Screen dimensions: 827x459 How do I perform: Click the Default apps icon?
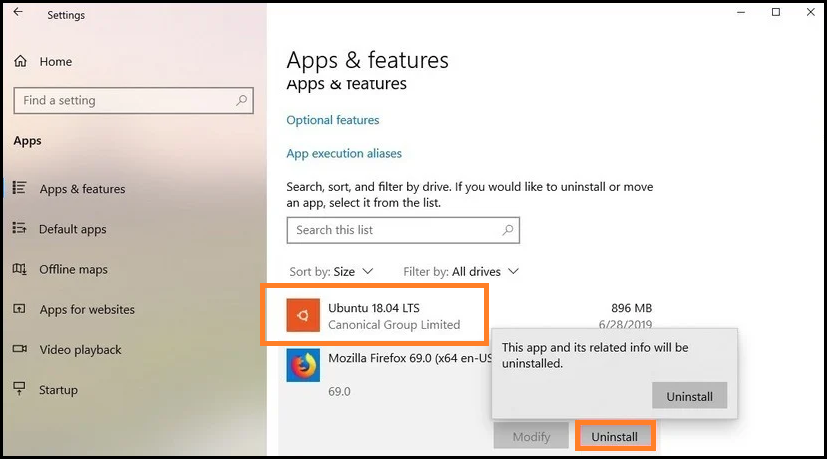click(20, 228)
